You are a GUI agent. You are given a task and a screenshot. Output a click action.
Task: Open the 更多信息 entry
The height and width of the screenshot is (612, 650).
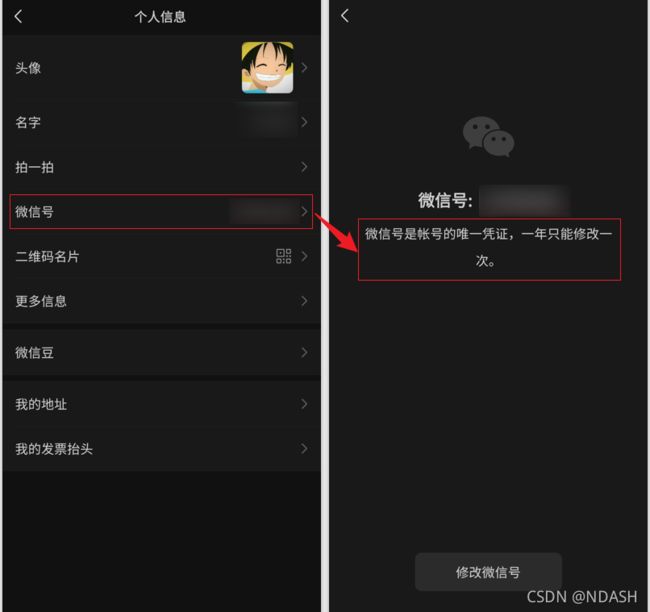pos(161,301)
